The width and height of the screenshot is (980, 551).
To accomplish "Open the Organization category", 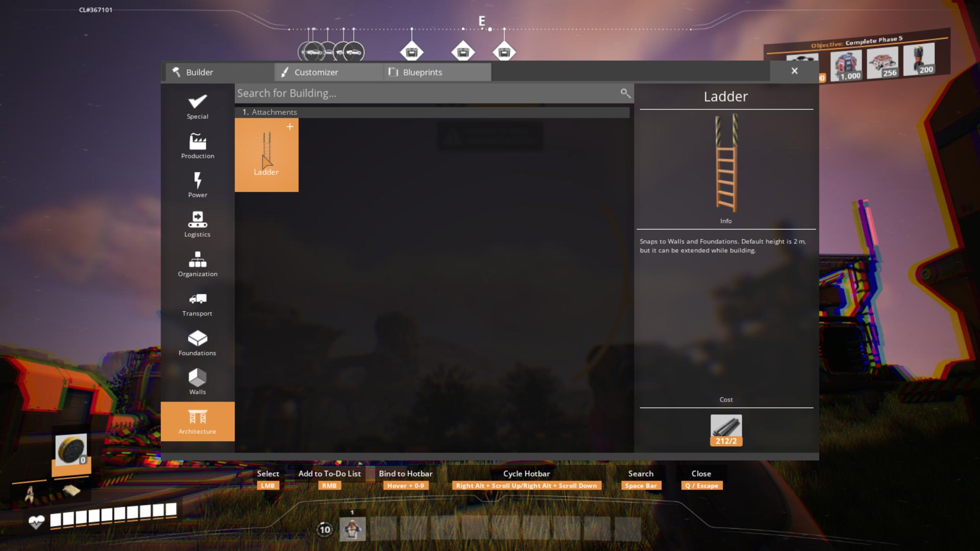I will pos(197,262).
